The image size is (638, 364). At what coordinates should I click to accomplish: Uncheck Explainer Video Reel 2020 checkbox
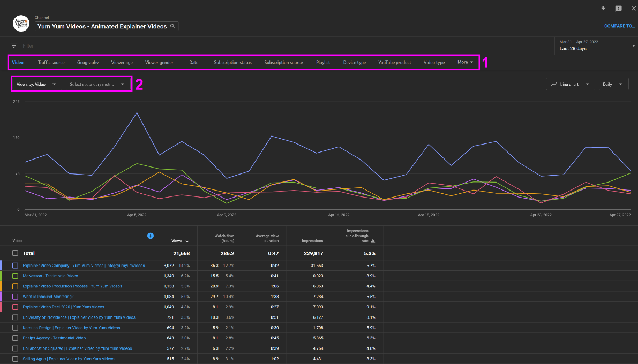tap(15, 307)
